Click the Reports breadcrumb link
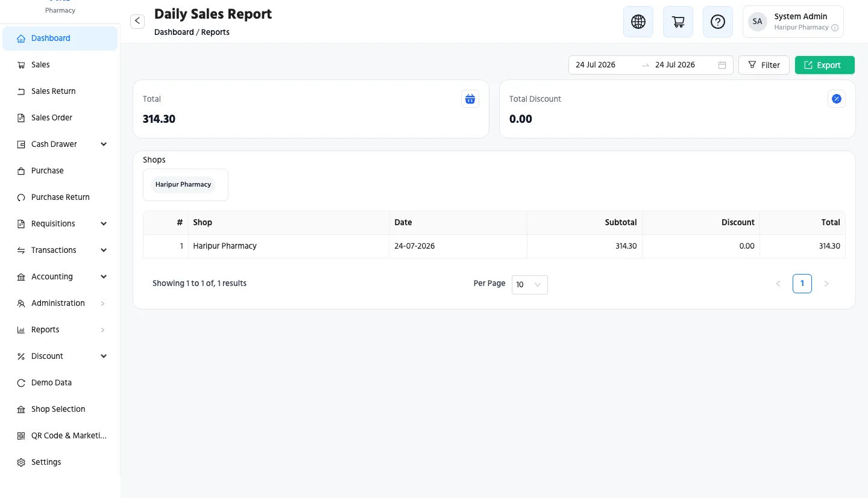Image resolution: width=868 pixels, height=498 pixels. point(215,32)
